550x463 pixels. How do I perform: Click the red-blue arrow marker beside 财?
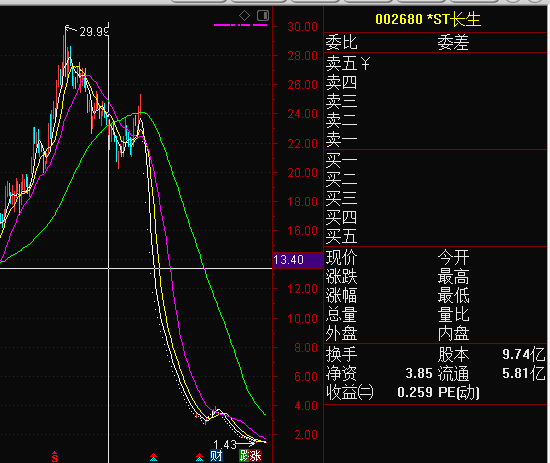199,457
